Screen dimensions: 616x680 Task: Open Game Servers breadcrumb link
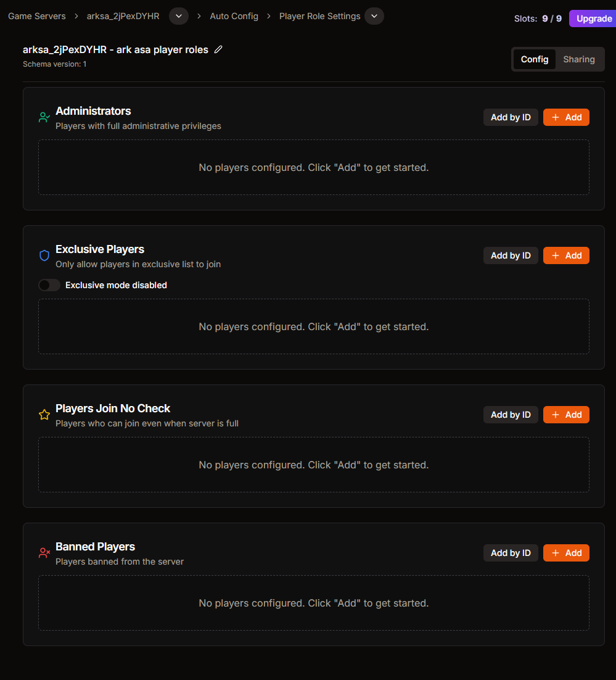coord(37,16)
